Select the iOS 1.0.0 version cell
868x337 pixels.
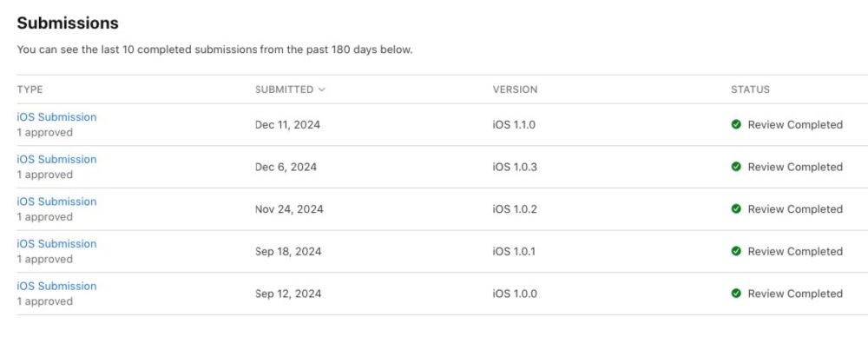514,294
